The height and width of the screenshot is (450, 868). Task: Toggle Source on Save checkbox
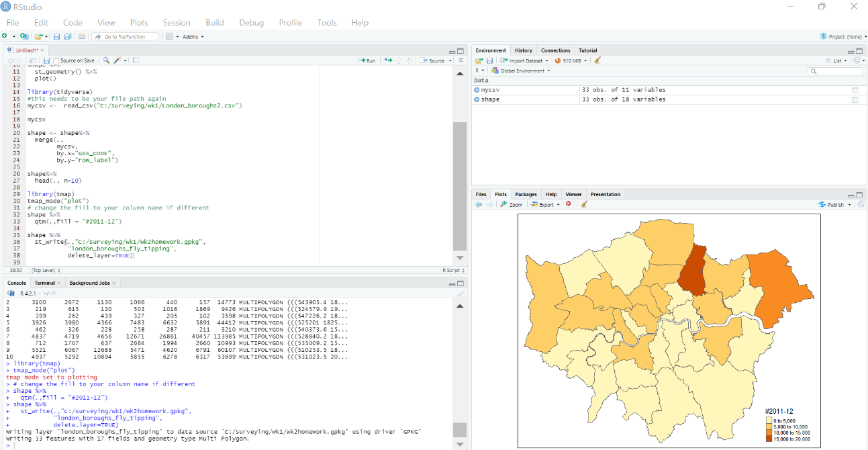coord(56,60)
